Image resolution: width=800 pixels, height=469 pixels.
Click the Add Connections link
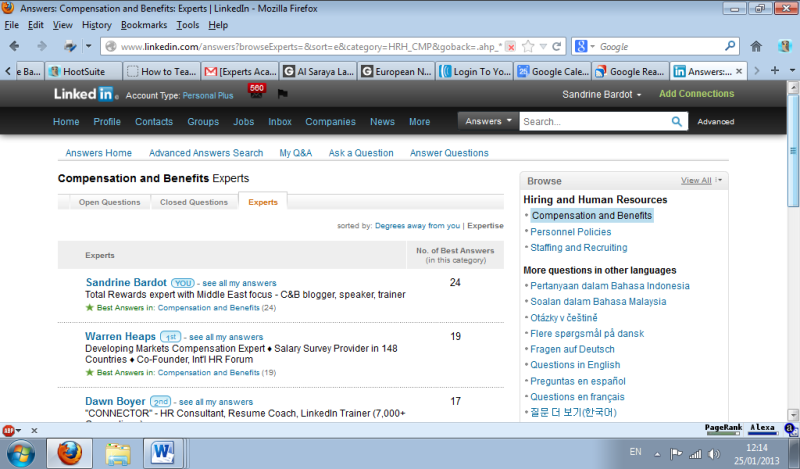[x=696, y=93]
